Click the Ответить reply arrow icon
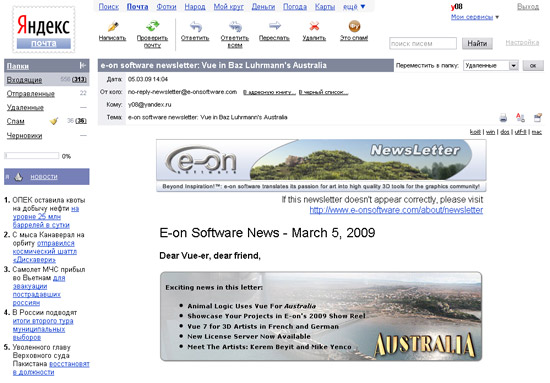The height and width of the screenshot is (383, 550). click(196, 26)
